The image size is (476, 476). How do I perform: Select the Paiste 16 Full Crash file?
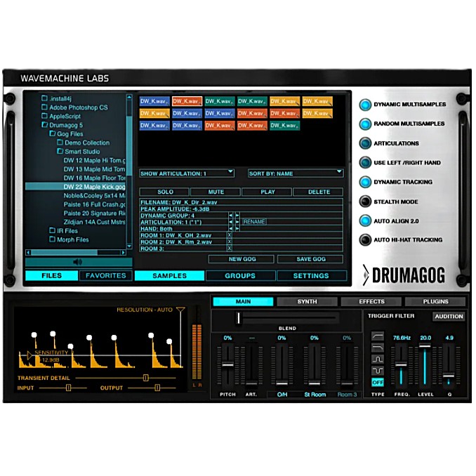(94, 204)
